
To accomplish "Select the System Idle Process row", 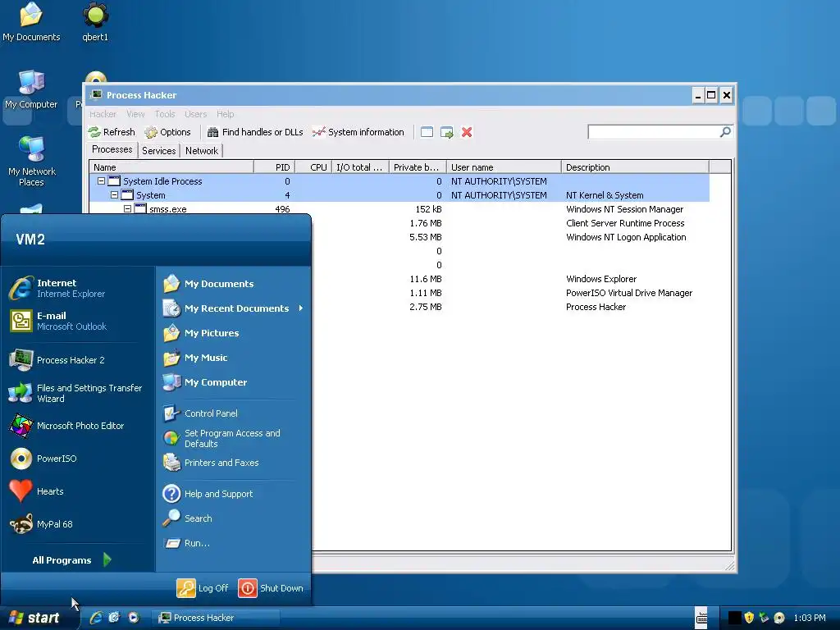I will coord(399,181).
